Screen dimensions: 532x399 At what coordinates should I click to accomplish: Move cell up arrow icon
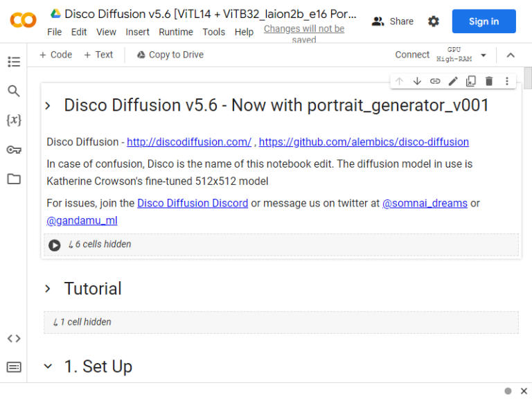pos(399,81)
